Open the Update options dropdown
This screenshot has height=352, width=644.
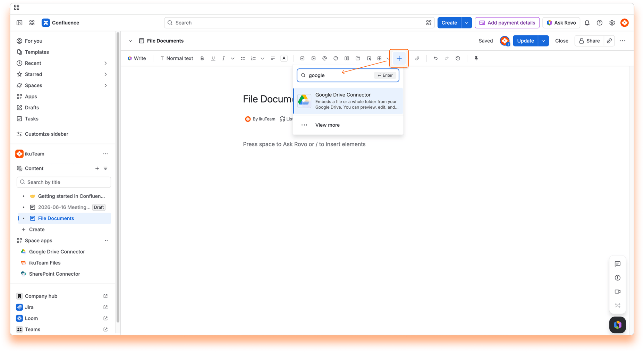543,41
